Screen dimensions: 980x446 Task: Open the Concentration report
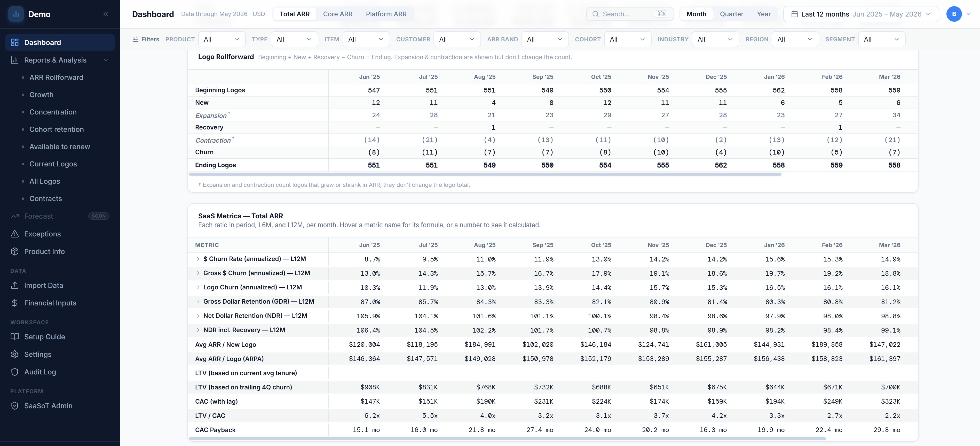click(x=53, y=112)
